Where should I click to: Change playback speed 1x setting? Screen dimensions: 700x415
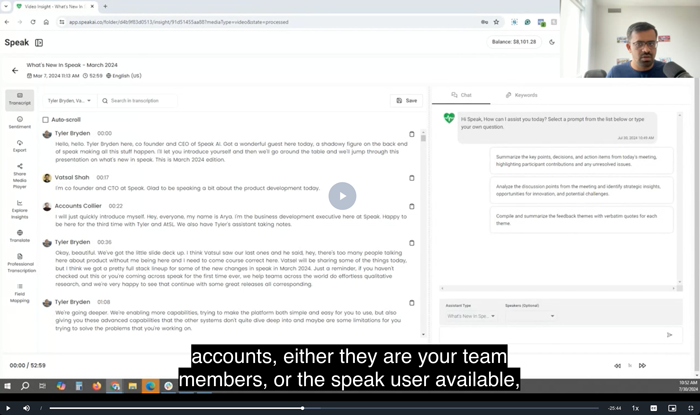point(635,408)
